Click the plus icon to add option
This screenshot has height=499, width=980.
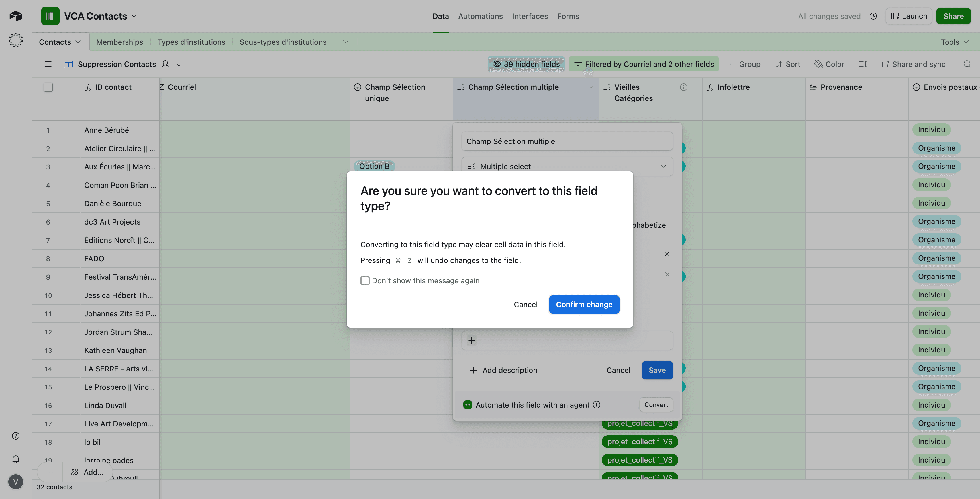[471, 340]
